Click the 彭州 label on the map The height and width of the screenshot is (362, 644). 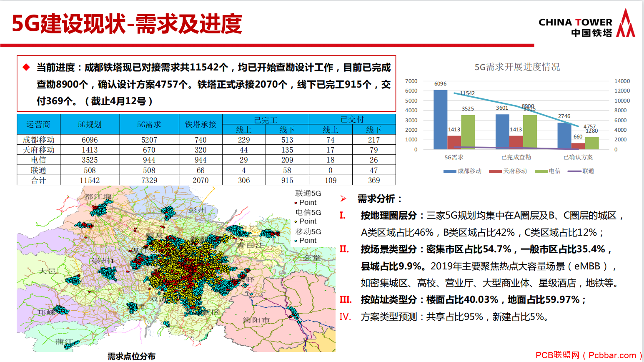[x=197, y=210]
